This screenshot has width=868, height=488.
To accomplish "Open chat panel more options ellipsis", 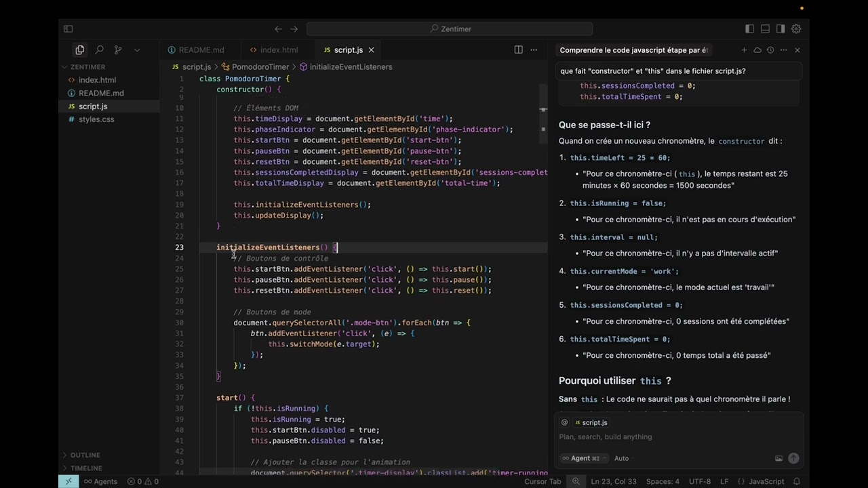I will click(783, 50).
